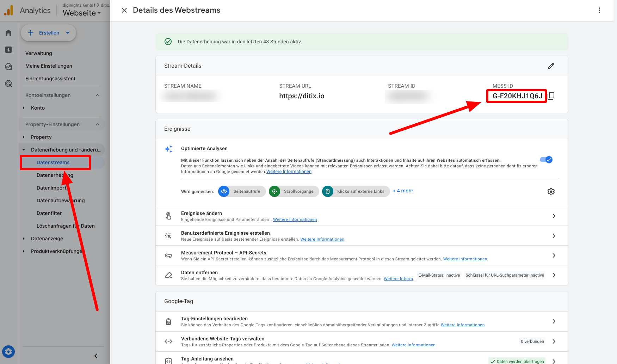Open the Ereignisse ändern row

pyautogui.click(x=362, y=216)
